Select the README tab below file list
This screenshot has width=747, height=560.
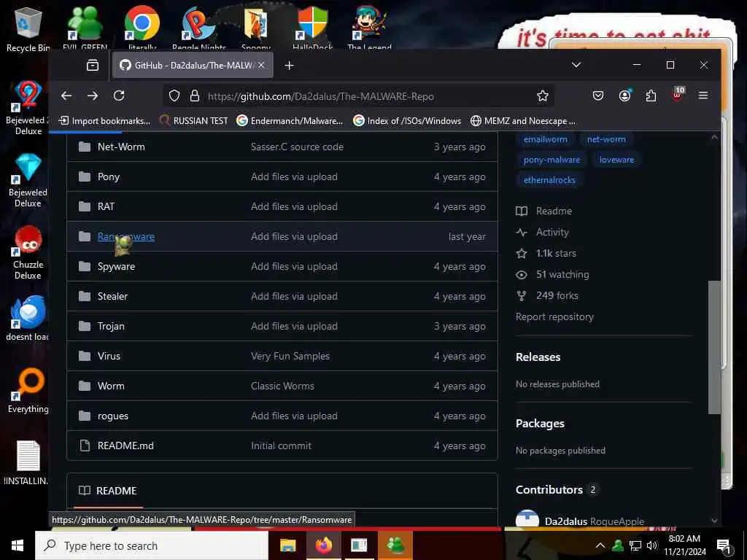pyautogui.click(x=108, y=491)
